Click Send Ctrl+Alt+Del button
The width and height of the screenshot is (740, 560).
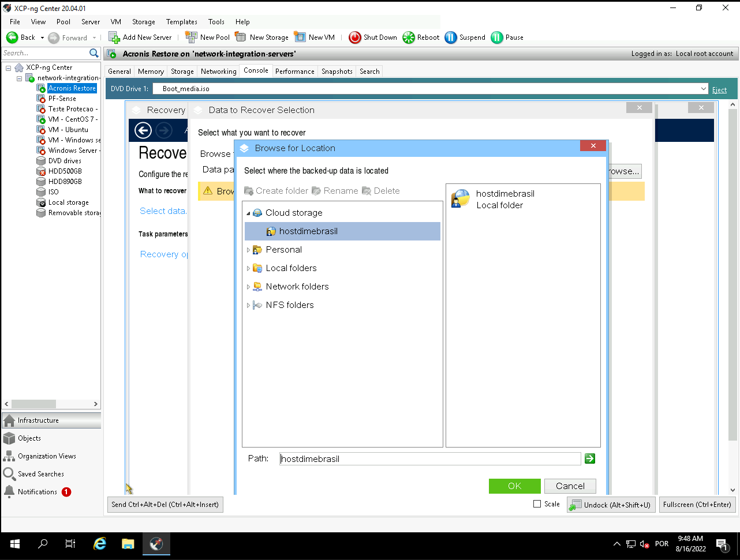pos(165,505)
